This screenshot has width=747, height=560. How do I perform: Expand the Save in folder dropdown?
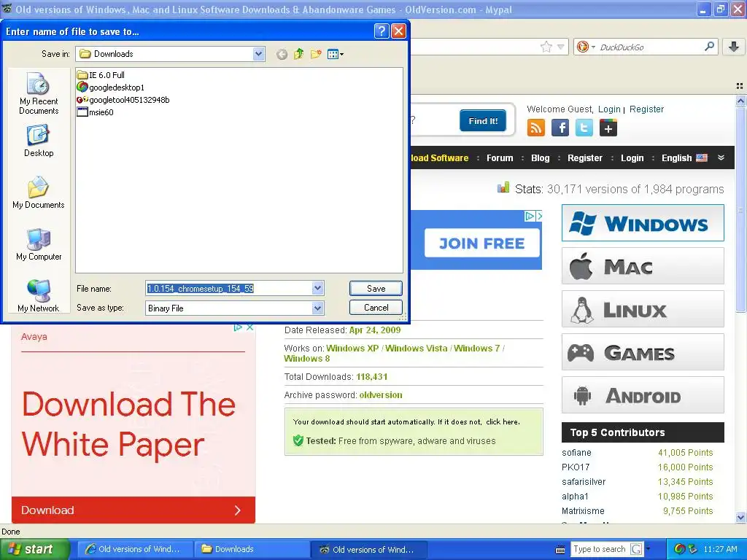click(x=259, y=54)
